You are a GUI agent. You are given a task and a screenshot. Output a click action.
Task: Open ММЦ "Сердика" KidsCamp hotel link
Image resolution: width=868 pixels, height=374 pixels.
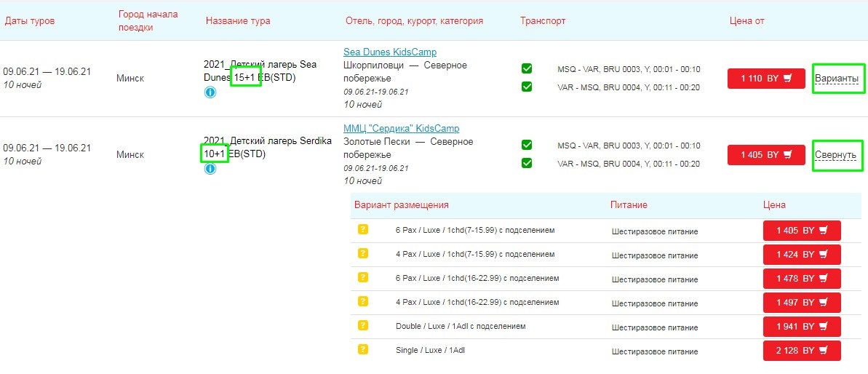pyautogui.click(x=402, y=128)
